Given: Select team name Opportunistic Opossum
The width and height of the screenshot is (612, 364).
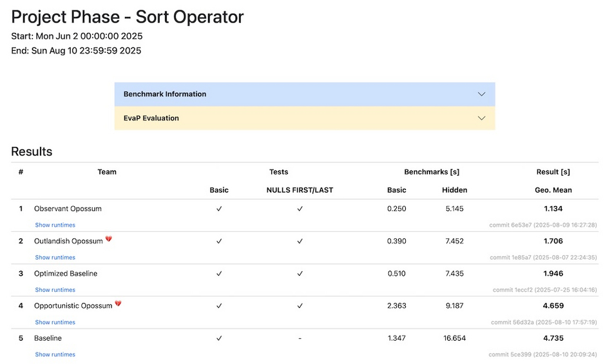Looking at the screenshot, I should click(73, 306).
